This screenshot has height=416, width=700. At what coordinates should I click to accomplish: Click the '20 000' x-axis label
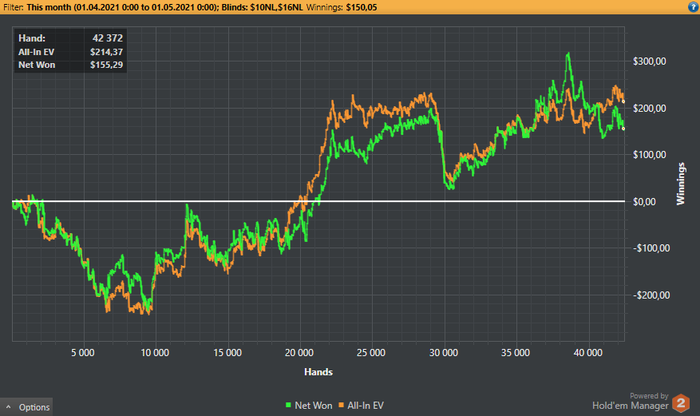299,353
